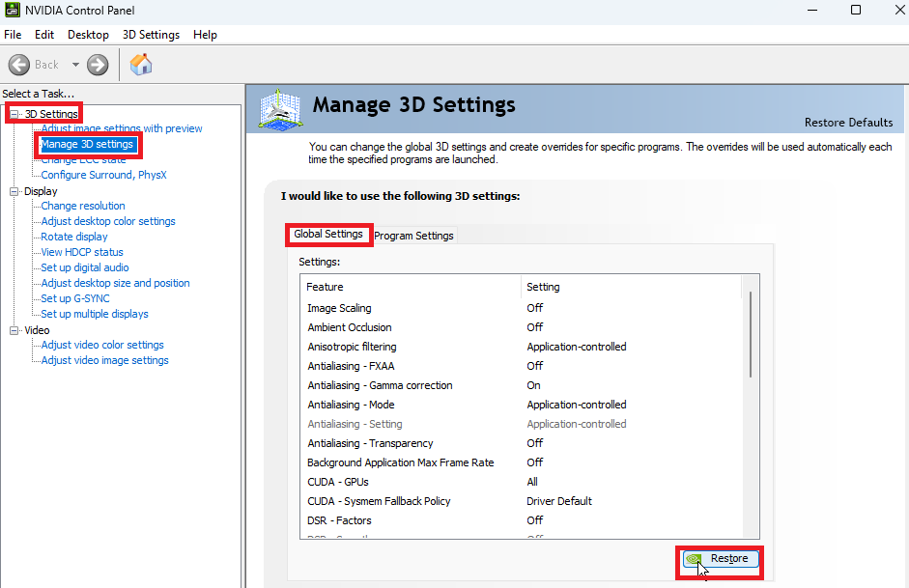Click the CUDA - GPUs All value
This screenshot has width=909, height=588.
pyautogui.click(x=531, y=482)
